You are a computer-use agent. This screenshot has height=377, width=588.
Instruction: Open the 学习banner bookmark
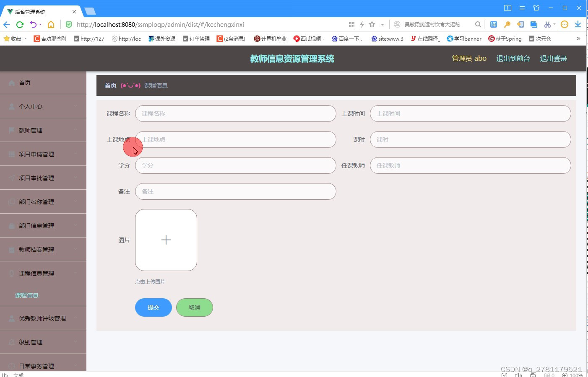464,39
